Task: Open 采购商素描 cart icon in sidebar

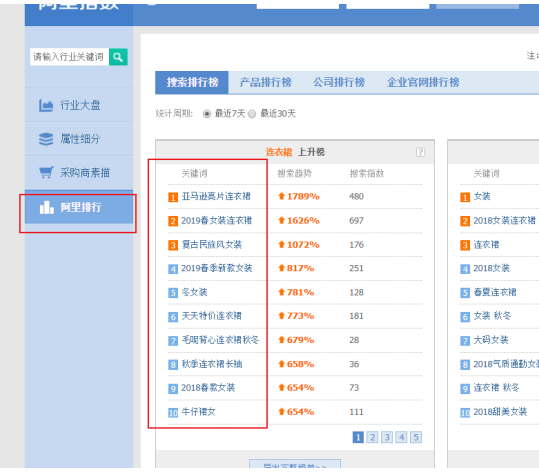Action: pos(46,173)
